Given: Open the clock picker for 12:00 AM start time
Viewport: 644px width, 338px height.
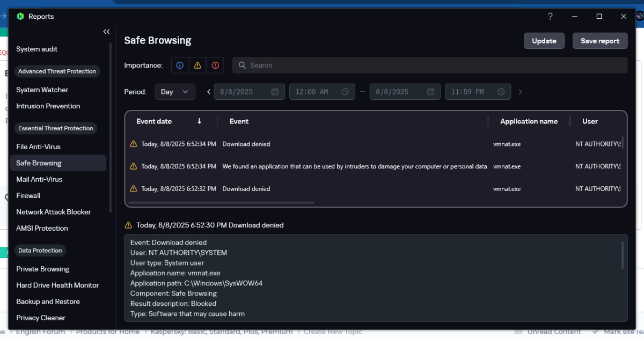Looking at the screenshot, I should point(345,92).
